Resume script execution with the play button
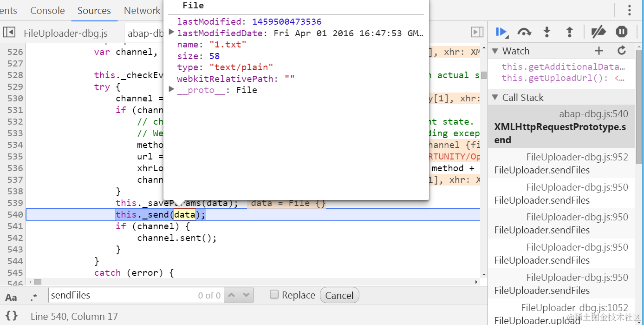Screen dimensions: 644x325 pos(501,32)
